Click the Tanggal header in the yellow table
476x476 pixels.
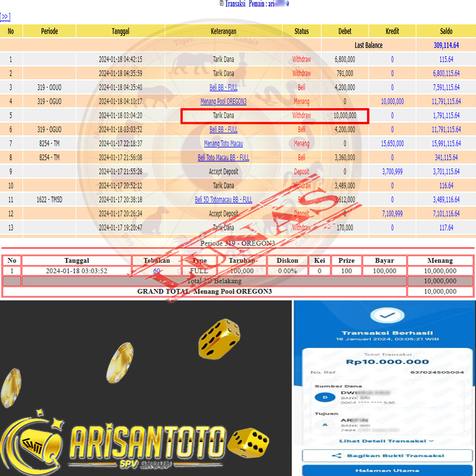[x=120, y=31]
